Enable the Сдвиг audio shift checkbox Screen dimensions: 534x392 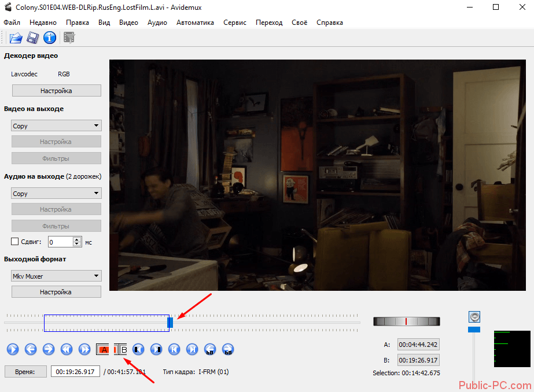[15, 242]
